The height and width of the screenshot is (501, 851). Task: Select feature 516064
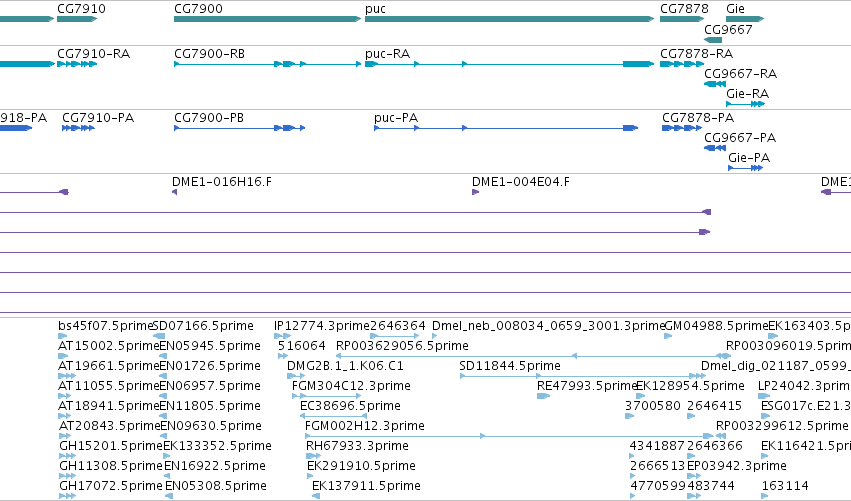coord(302,346)
